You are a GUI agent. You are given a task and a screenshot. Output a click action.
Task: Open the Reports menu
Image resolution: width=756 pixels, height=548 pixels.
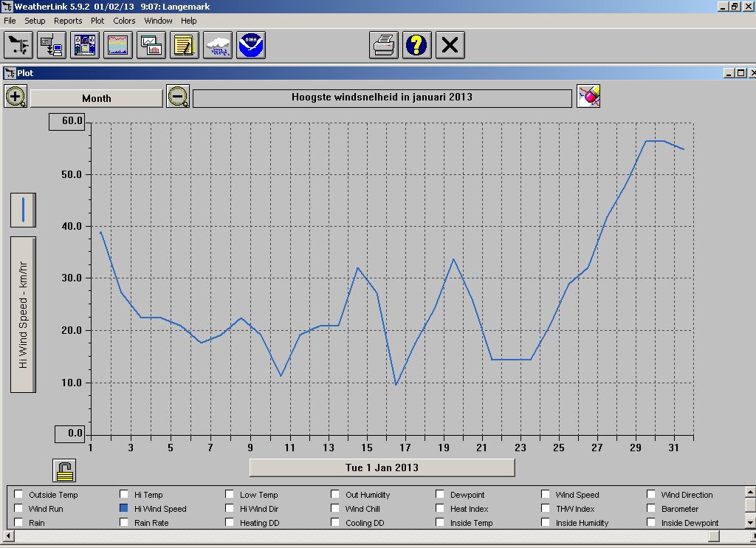click(x=68, y=21)
